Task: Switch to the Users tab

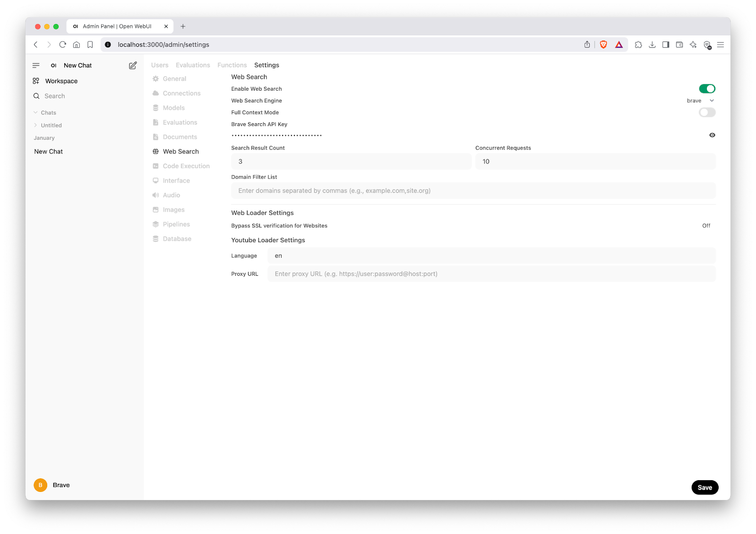Action: coord(160,65)
